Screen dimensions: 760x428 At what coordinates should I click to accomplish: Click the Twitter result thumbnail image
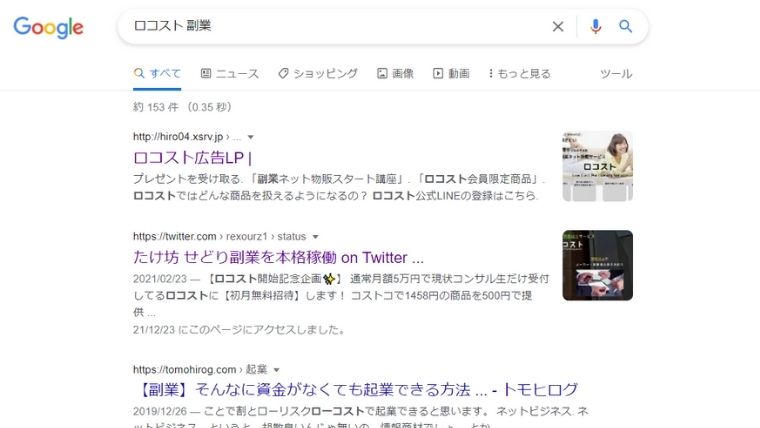[597, 265]
